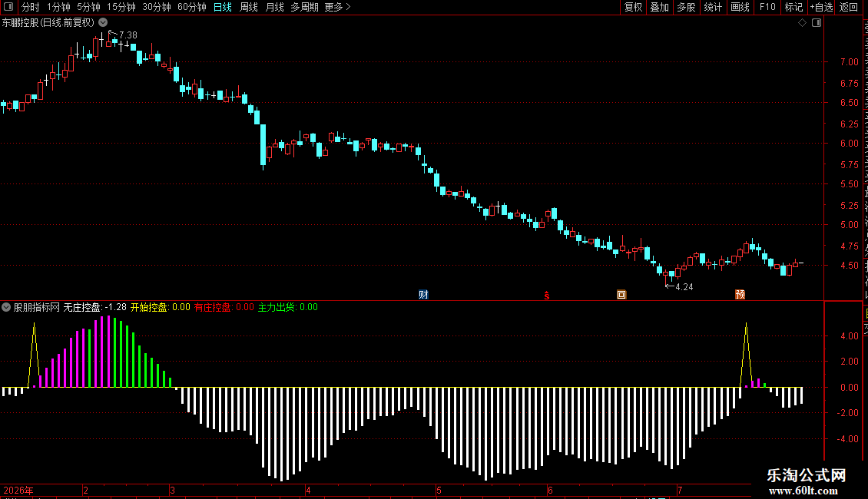This screenshot has width=868, height=499.
Task: Click the 财 financial marker icon
Action: [423, 294]
